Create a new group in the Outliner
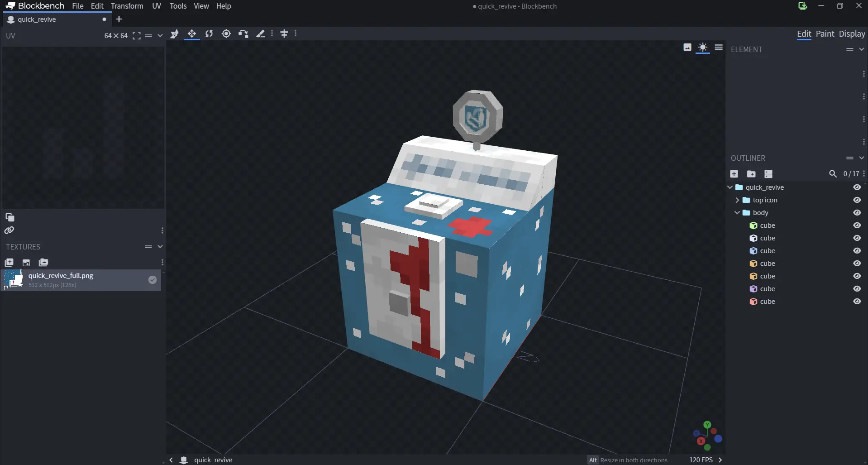Viewport: 868px width, 465px height. [x=751, y=174]
